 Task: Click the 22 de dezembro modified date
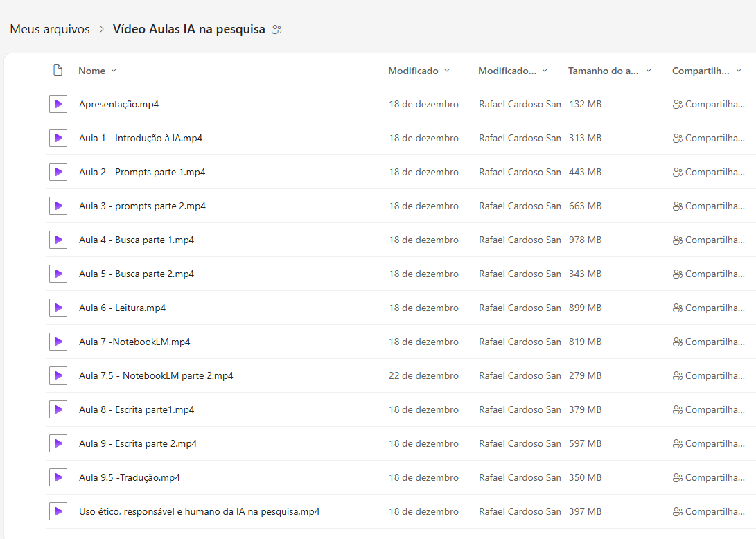[x=424, y=375]
